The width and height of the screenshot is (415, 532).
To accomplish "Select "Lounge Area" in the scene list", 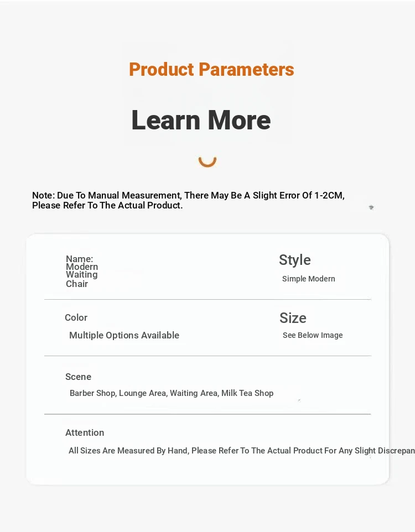I will coord(143,393).
